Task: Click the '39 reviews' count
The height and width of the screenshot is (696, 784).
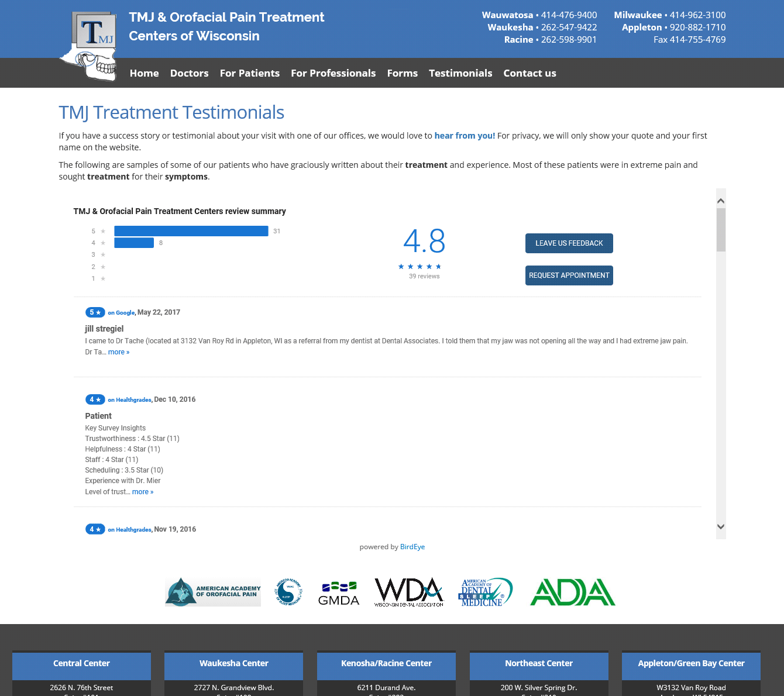Action: tap(424, 277)
